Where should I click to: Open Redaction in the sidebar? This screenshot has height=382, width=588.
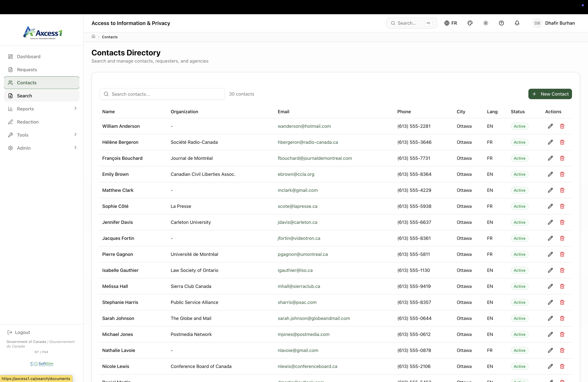pos(28,122)
